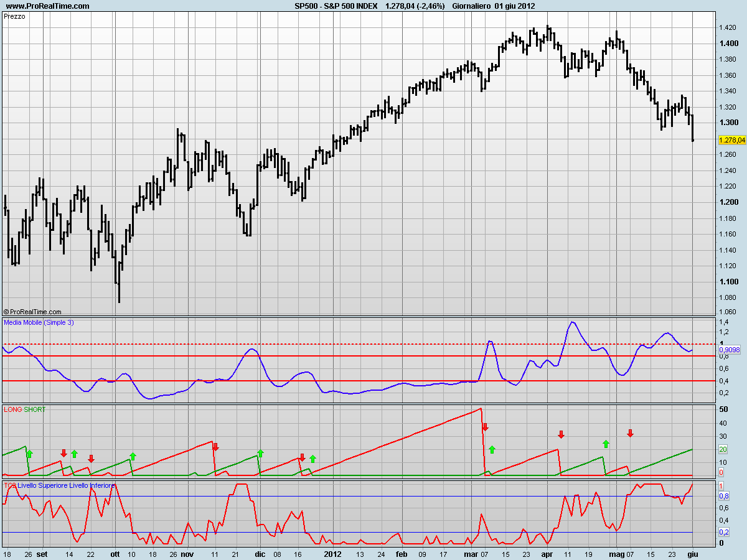This screenshot has height=560, width=747.
Task: Click the 'Media Mobile (Simple 3)' indicator label
Action: (39, 322)
